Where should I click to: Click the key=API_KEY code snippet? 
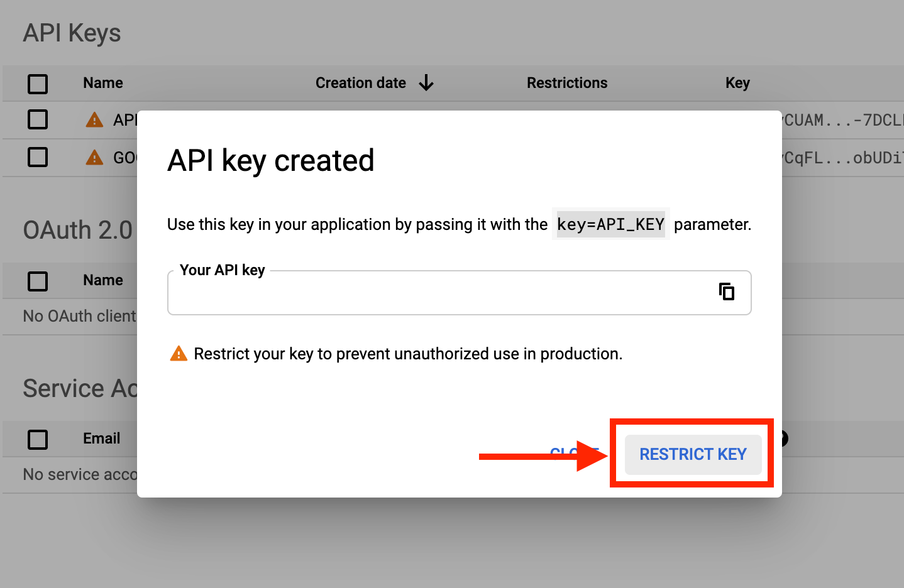point(610,224)
